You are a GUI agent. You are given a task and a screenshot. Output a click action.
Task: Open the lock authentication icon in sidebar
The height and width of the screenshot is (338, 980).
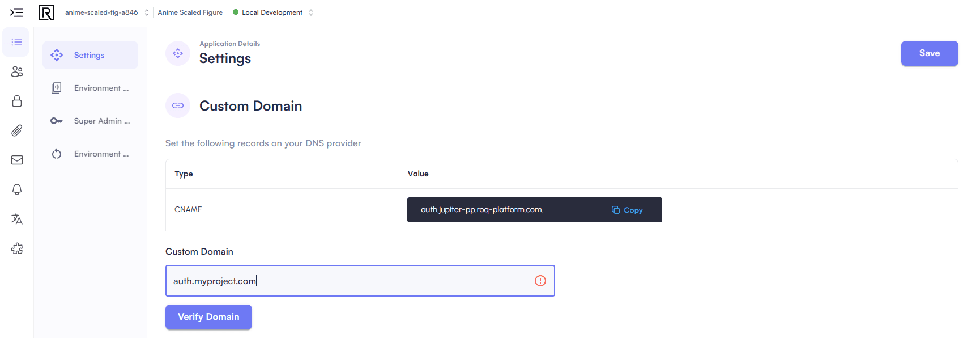[x=17, y=101]
